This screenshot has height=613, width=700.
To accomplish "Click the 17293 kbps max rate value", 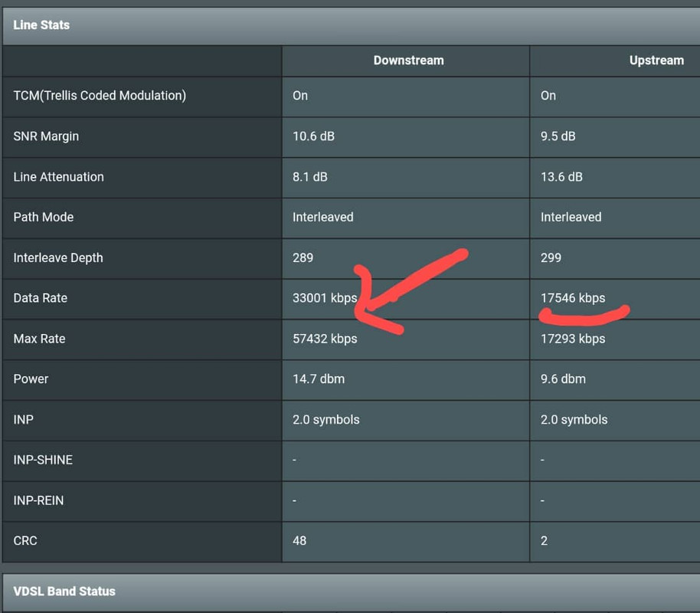I will coord(573,339).
